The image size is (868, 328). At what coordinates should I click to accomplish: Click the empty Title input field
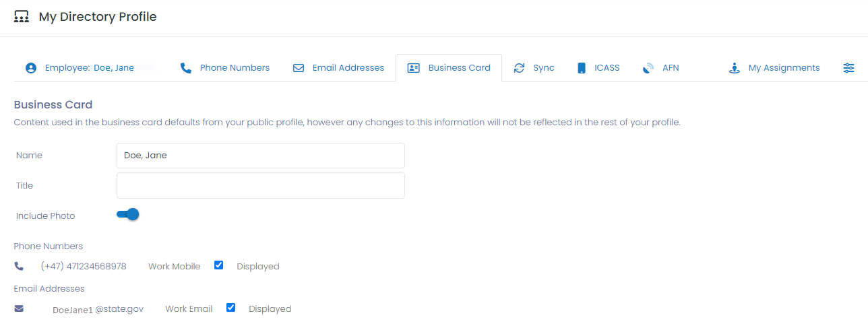pyautogui.click(x=261, y=186)
